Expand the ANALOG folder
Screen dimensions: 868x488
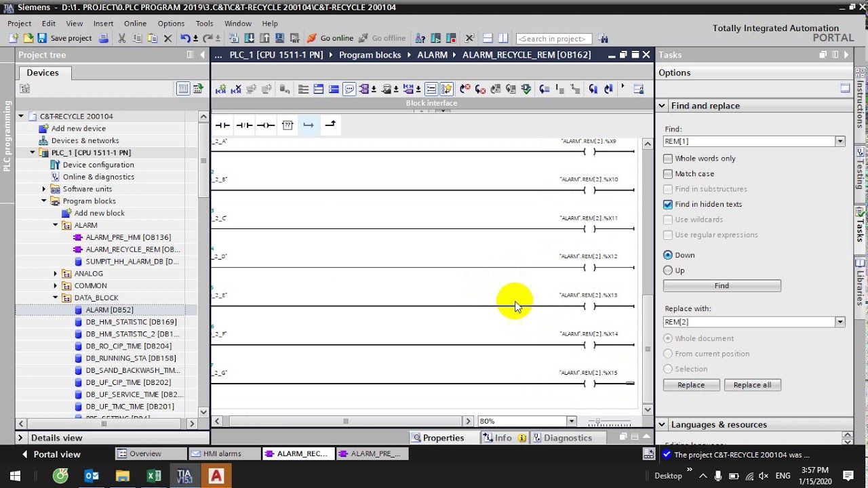pos(56,274)
